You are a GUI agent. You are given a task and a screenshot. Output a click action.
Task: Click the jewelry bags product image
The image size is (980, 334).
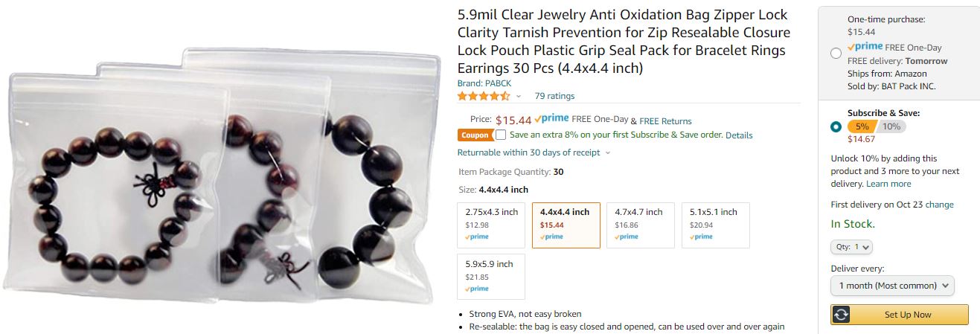pyautogui.click(x=223, y=177)
